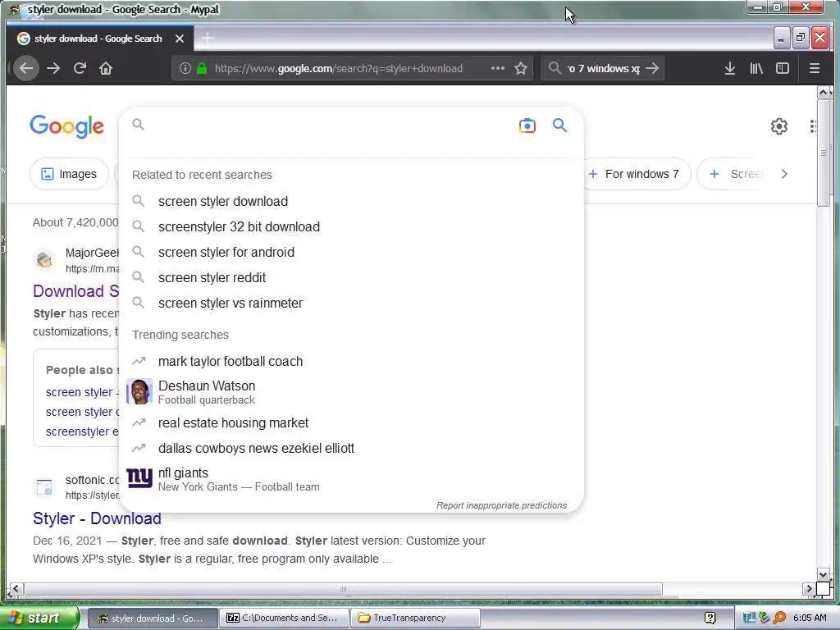Open page actions three-dot menu

[x=498, y=68]
